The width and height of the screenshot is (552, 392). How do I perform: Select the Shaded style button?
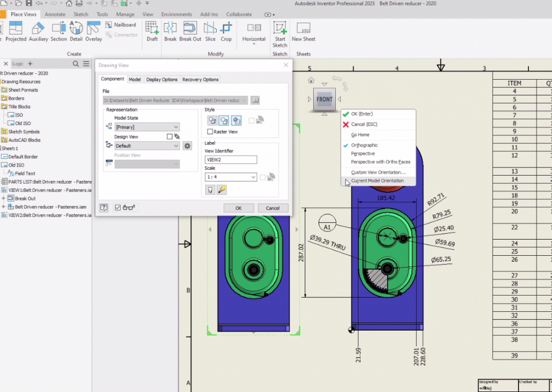tap(236, 121)
